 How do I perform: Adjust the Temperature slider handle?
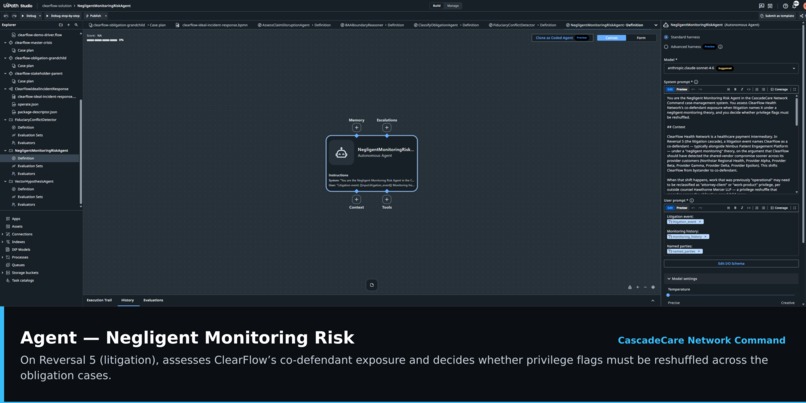pyautogui.click(x=668, y=295)
